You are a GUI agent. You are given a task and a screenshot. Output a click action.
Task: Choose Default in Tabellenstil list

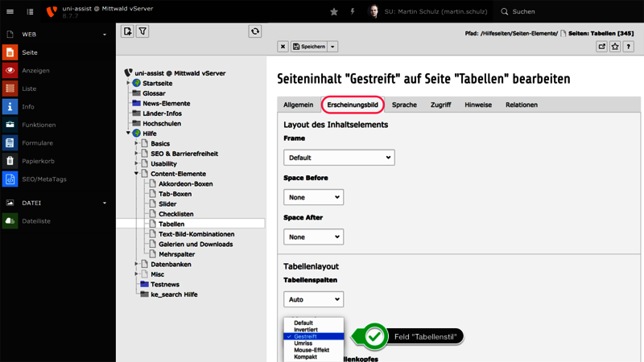pos(313,323)
